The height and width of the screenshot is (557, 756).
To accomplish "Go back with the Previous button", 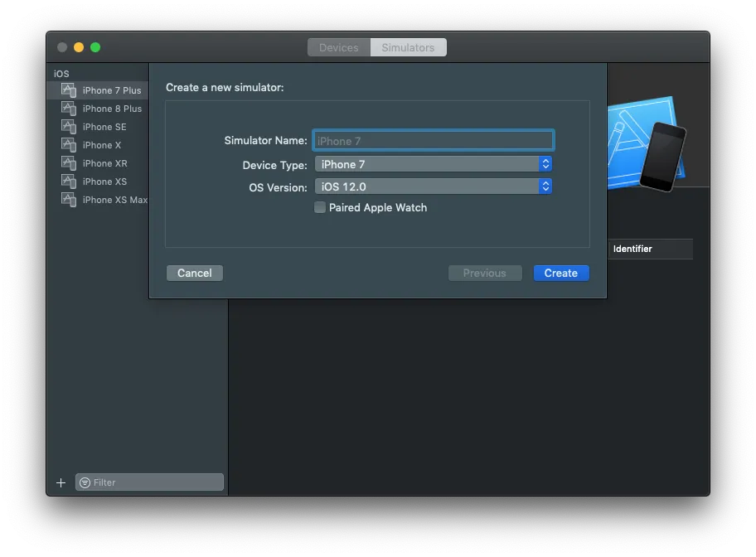I will (x=485, y=273).
